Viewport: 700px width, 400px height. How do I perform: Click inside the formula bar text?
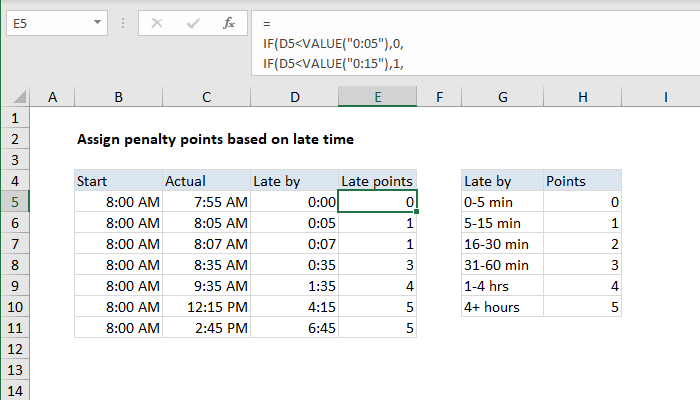pyautogui.click(x=475, y=43)
